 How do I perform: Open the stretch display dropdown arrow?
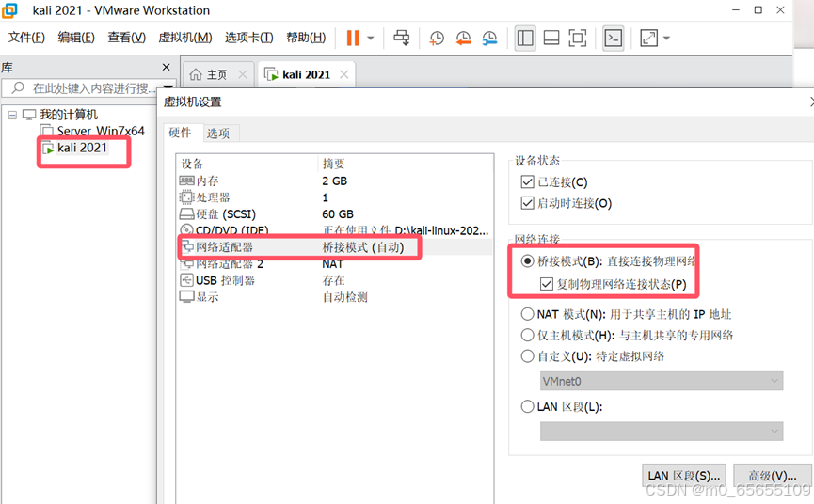(x=666, y=38)
